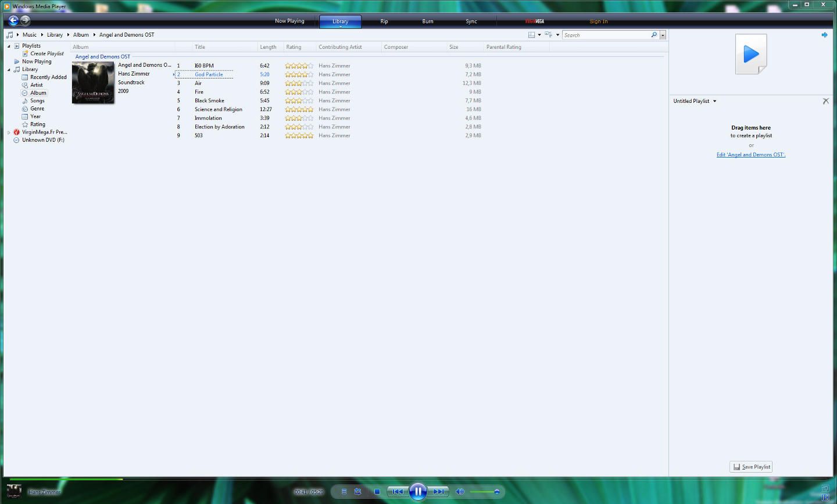Image resolution: width=837 pixels, height=504 pixels.
Task: Open the Untitled Playlist dropdown
Action: coord(715,101)
